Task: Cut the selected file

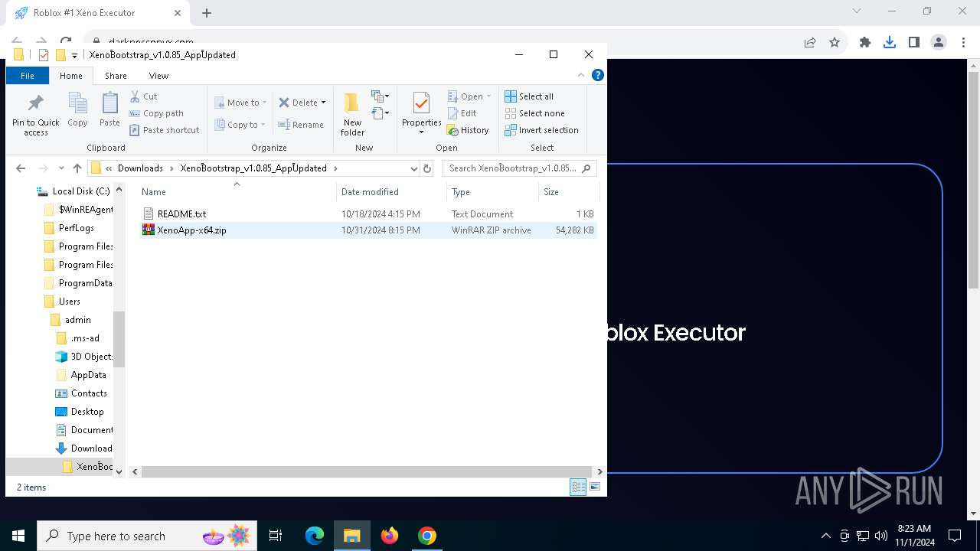Action: coord(143,96)
